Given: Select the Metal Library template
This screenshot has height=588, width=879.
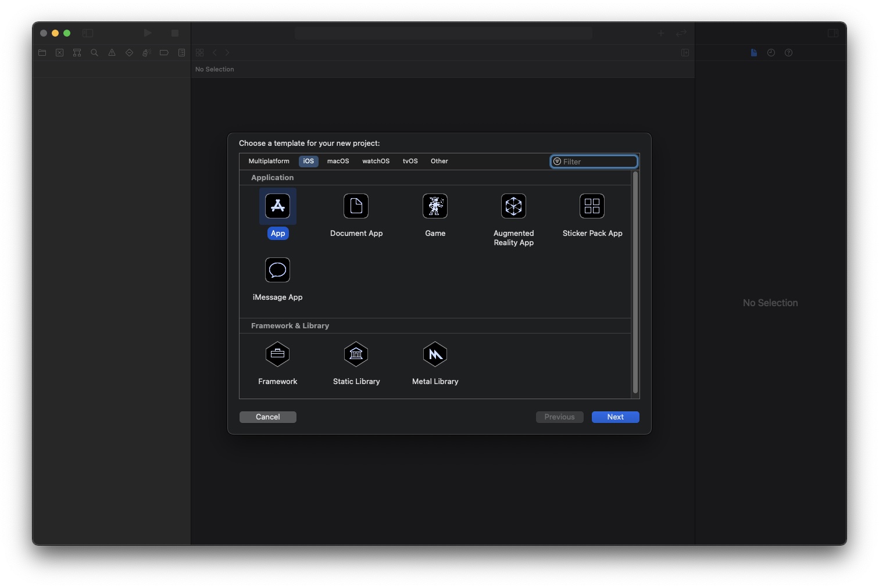Looking at the screenshot, I should pos(435,354).
